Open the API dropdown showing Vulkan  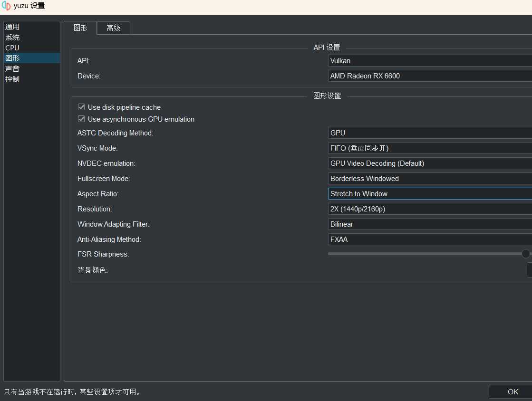(x=428, y=60)
